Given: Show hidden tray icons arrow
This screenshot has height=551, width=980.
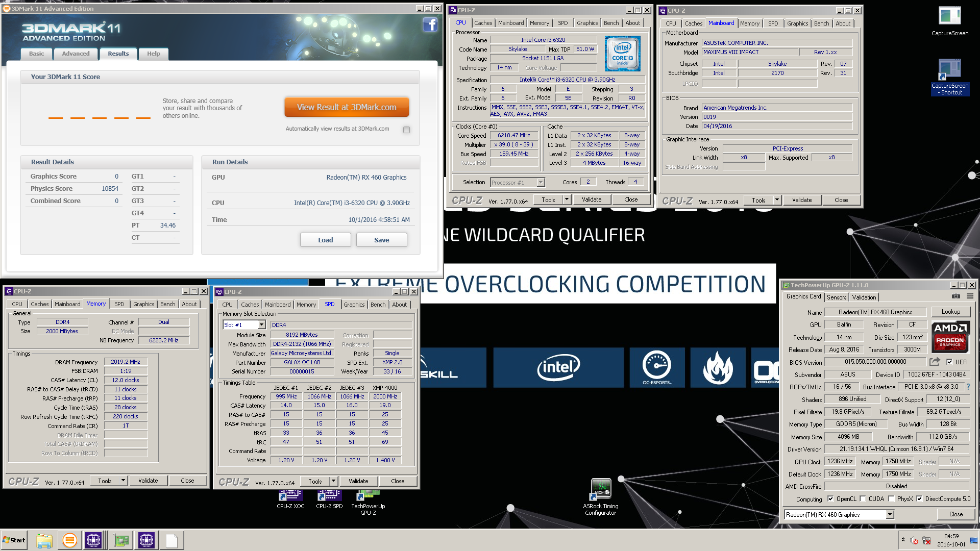Looking at the screenshot, I should point(903,539).
